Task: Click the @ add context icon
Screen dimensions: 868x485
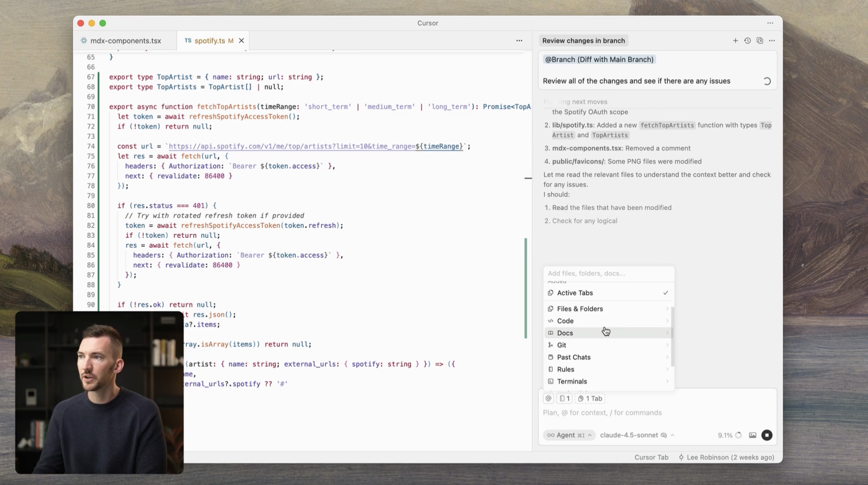Action: pos(548,398)
